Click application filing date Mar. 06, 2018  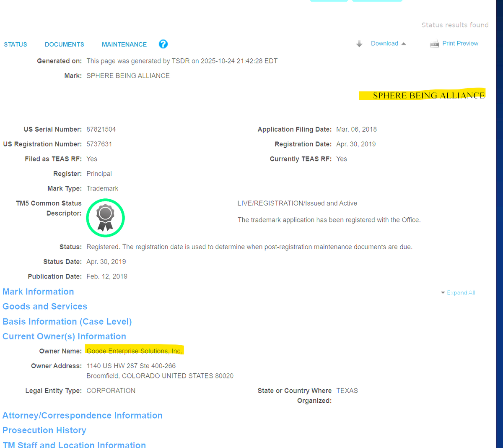356,130
